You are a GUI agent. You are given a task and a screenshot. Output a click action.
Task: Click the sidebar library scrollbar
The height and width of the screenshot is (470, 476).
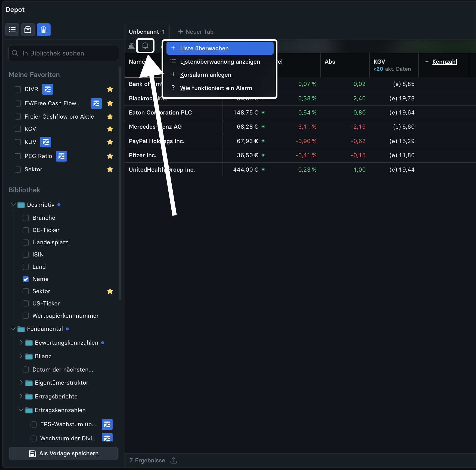(x=120, y=183)
